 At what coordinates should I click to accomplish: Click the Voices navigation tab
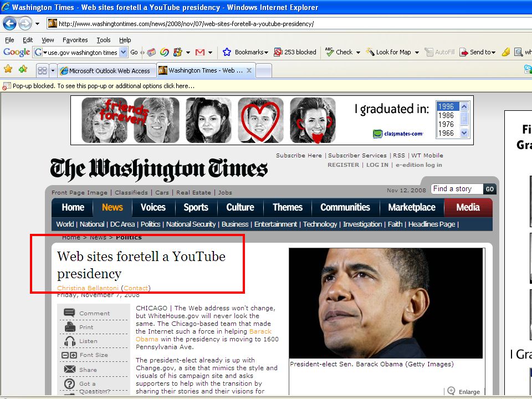[153, 207]
